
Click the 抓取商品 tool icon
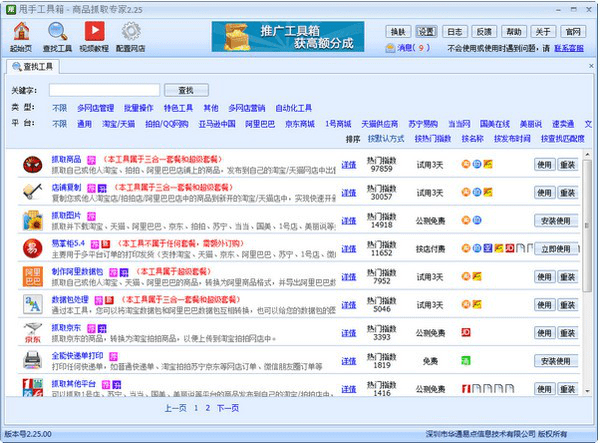point(33,165)
